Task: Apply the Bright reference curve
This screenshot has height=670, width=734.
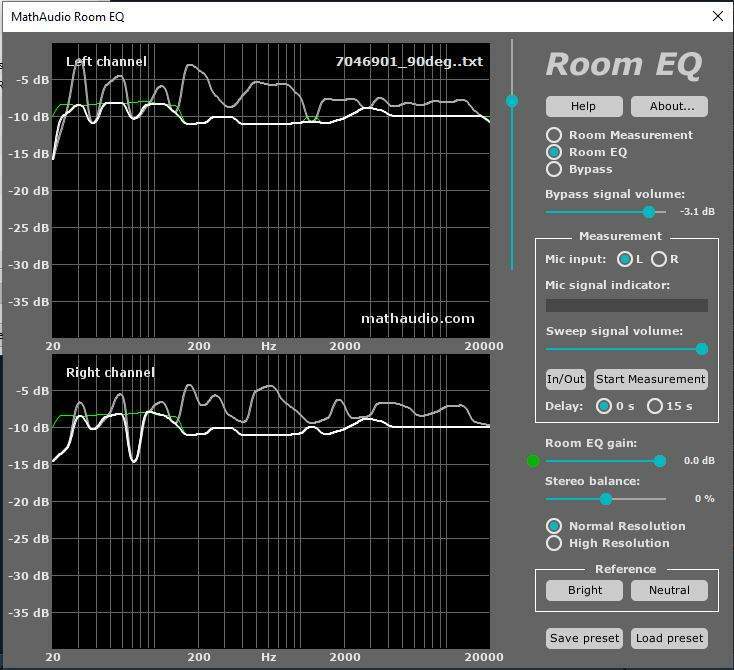Action: point(584,590)
